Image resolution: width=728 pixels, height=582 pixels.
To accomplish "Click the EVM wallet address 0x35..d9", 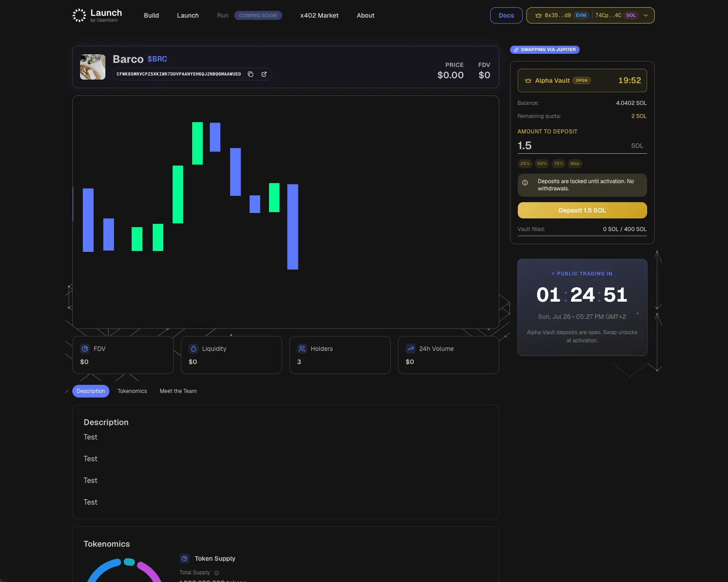I will [558, 15].
